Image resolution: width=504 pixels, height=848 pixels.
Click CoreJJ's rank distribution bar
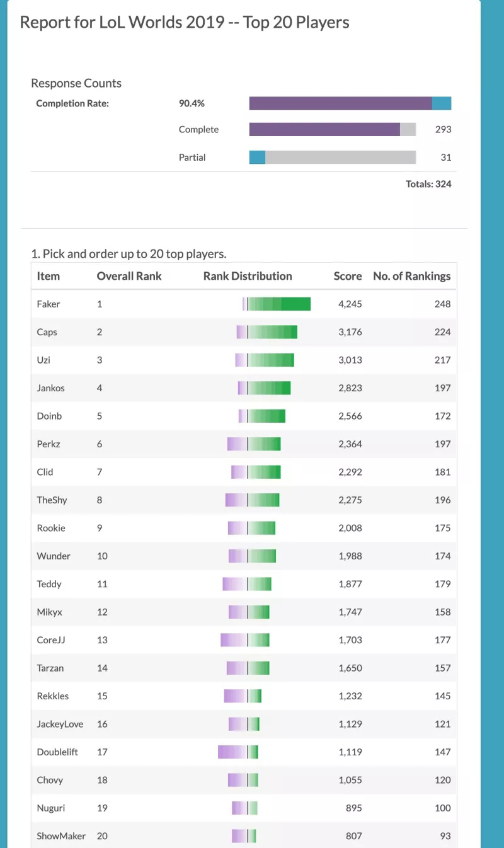(x=245, y=640)
